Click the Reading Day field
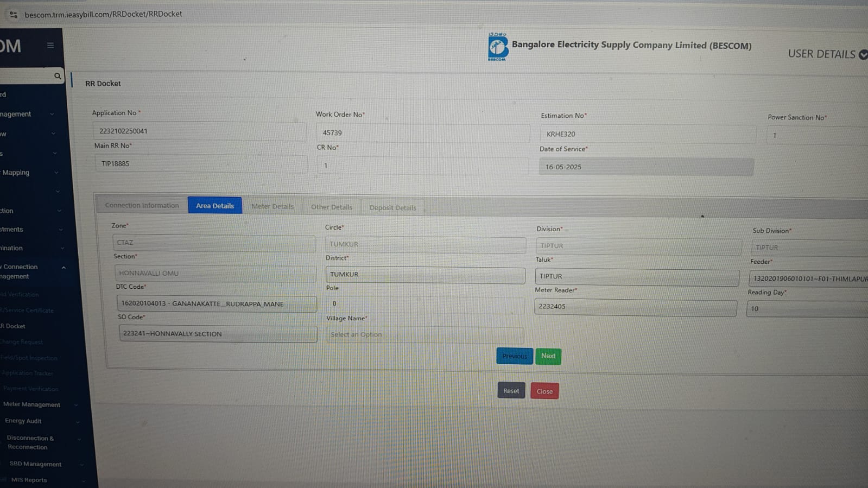Screen dimensions: 868x488 click(x=807, y=309)
